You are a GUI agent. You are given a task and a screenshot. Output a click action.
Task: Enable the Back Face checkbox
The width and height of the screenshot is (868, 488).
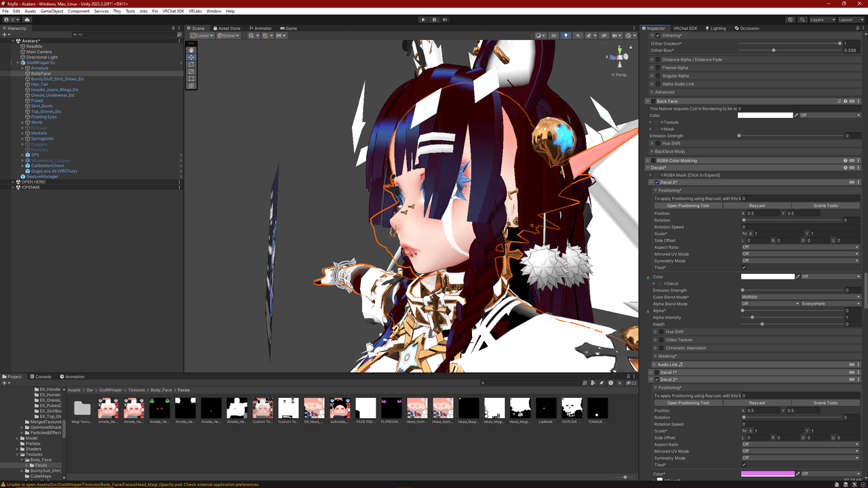(653, 101)
